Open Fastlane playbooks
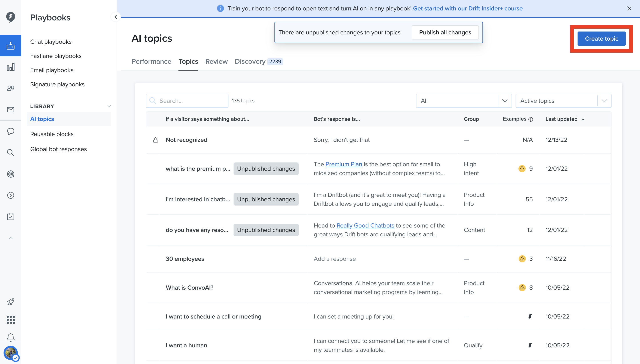This screenshot has width=640, height=364. pyautogui.click(x=56, y=56)
